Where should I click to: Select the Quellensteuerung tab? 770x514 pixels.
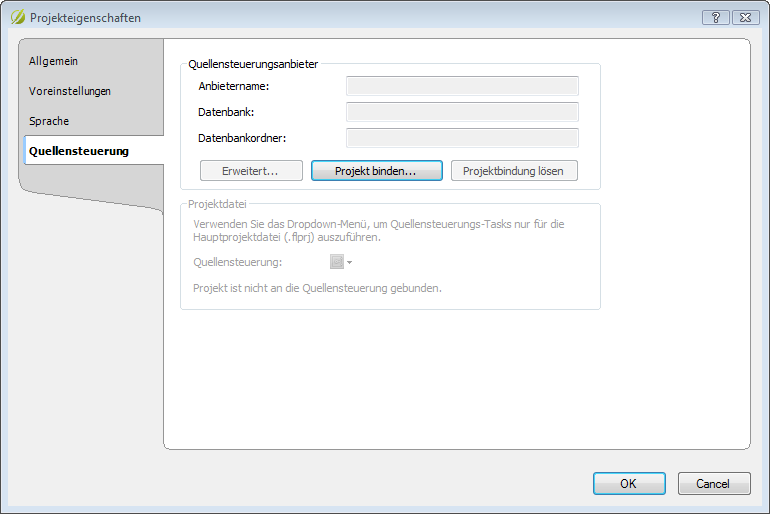tap(79, 151)
